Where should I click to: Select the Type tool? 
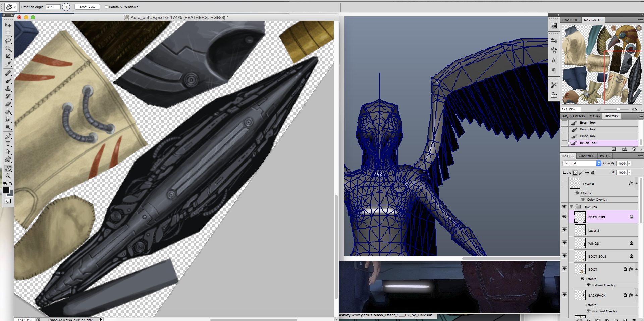click(x=8, y=144)
